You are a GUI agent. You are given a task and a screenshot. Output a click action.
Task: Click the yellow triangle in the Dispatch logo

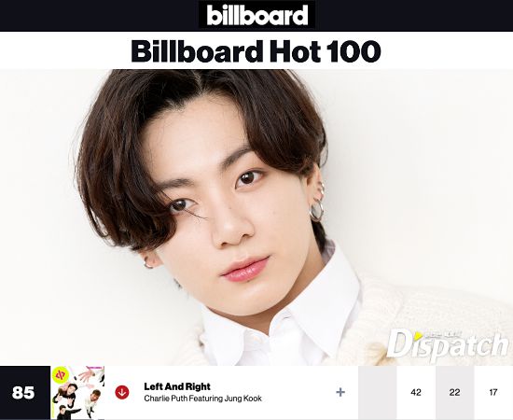(418, 336)
